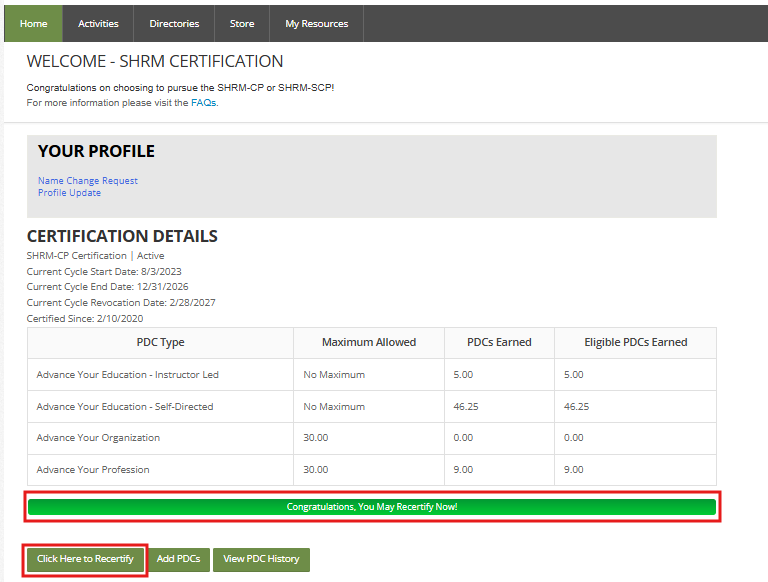Click Eligible PDCs 0.00 for Organization
The image size is (768, 582).
tap(573, 437)
